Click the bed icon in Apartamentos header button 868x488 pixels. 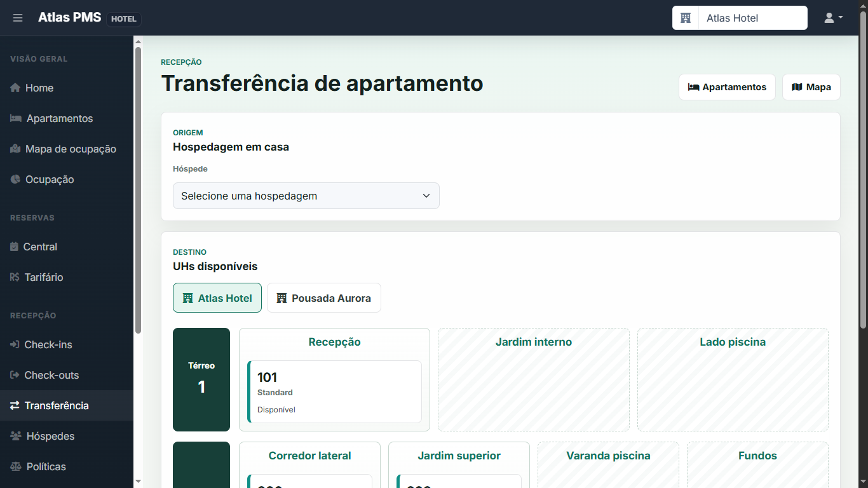point(694,87)
